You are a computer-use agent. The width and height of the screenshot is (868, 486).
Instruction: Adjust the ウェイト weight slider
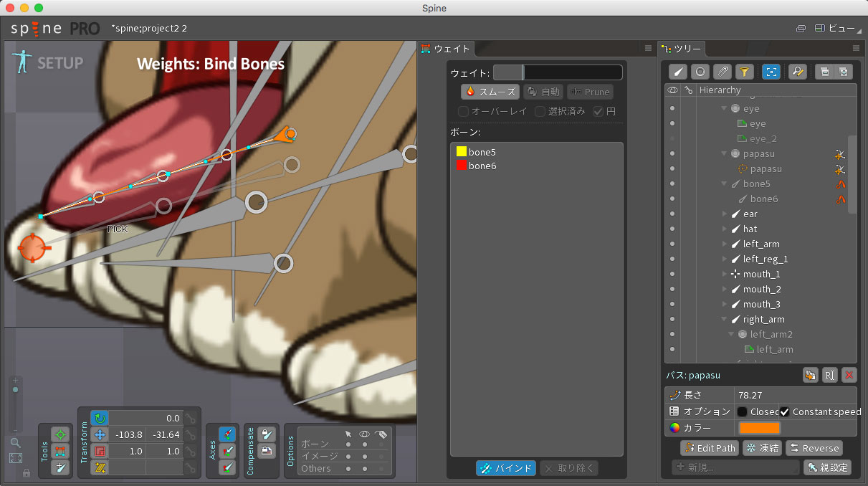pos(558,72)
